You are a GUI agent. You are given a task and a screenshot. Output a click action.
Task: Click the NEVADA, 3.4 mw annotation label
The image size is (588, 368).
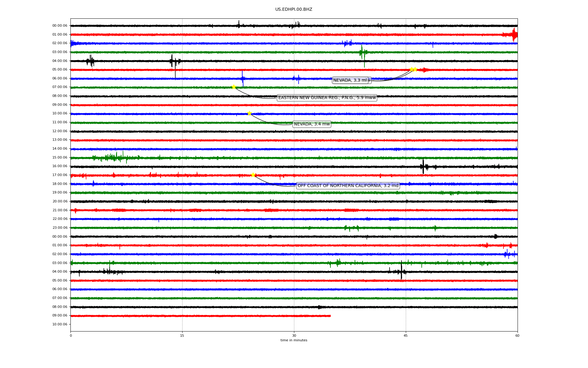click(x=312, y=124)
